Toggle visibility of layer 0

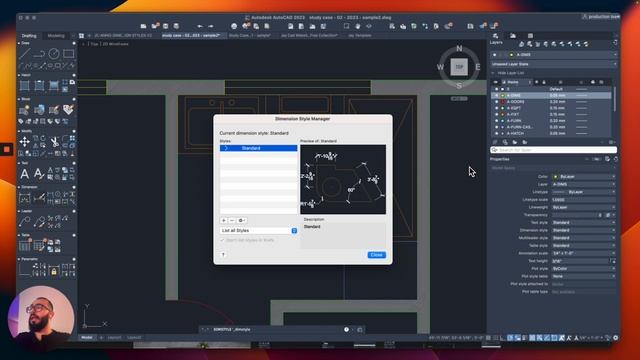point(496,89)
